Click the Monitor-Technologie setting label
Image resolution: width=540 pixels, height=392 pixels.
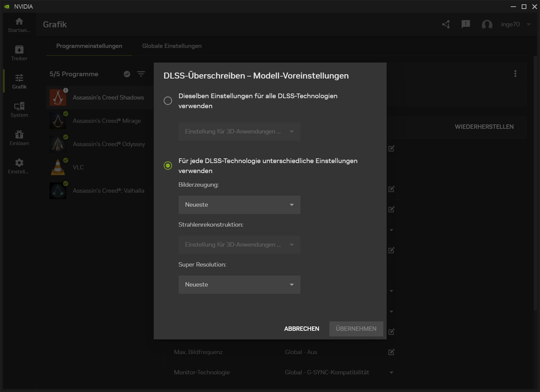coord(202,372)
